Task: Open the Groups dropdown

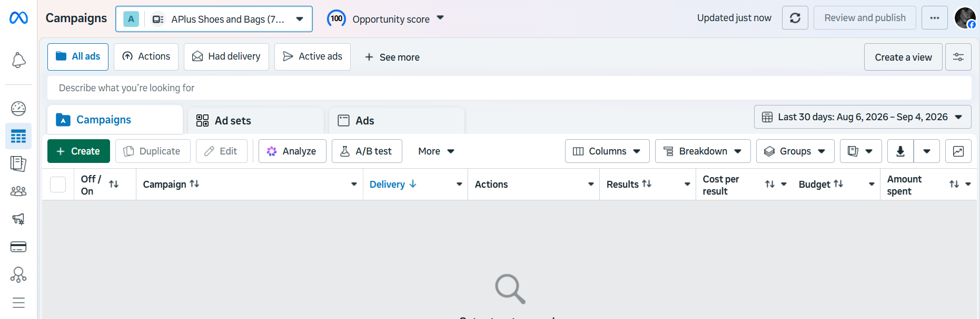Action: tap(795, 151)
